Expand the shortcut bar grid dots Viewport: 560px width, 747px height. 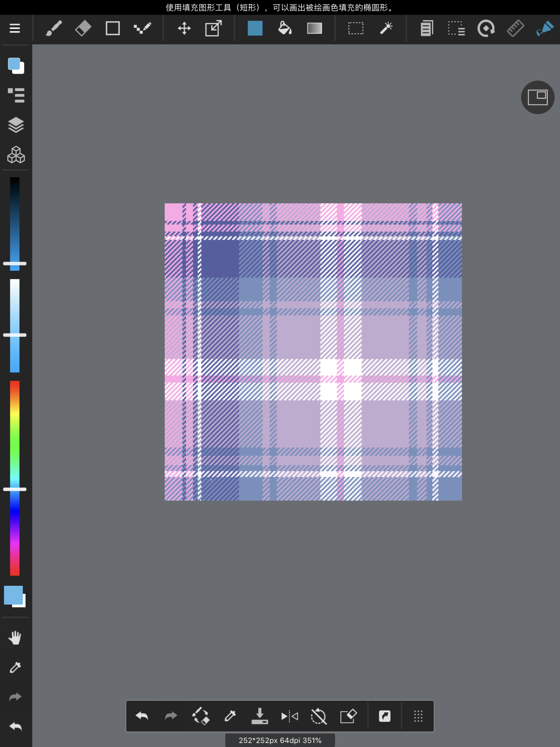tap(418, 716)
